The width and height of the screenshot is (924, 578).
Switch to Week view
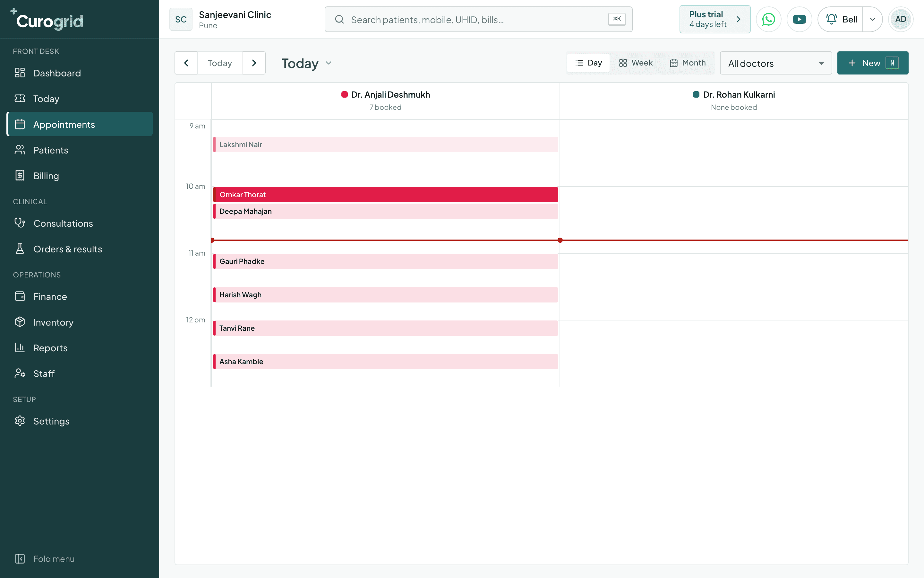(636, 63)
